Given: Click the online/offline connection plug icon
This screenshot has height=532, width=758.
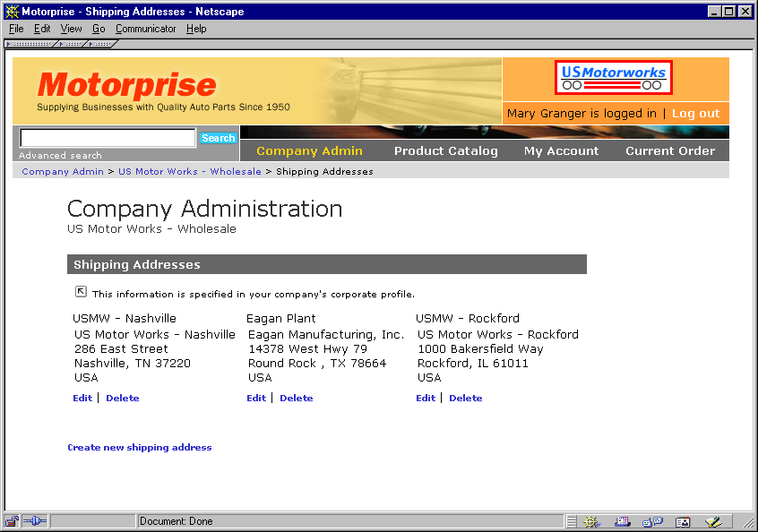Looking at the screenshot, I should click(x=35, y=521).
